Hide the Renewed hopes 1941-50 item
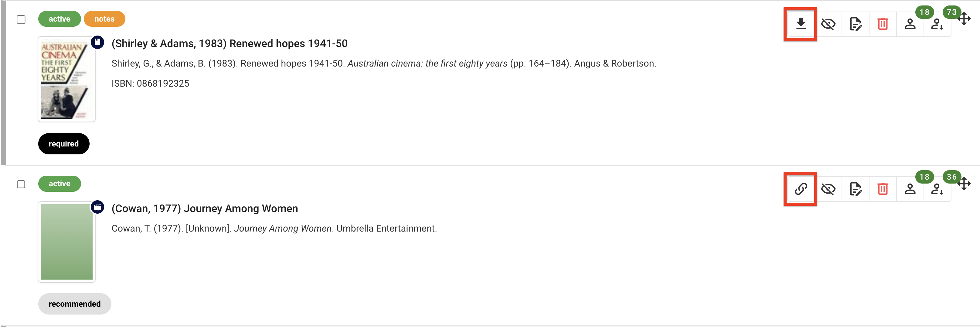980x327 pixels. 828,24
